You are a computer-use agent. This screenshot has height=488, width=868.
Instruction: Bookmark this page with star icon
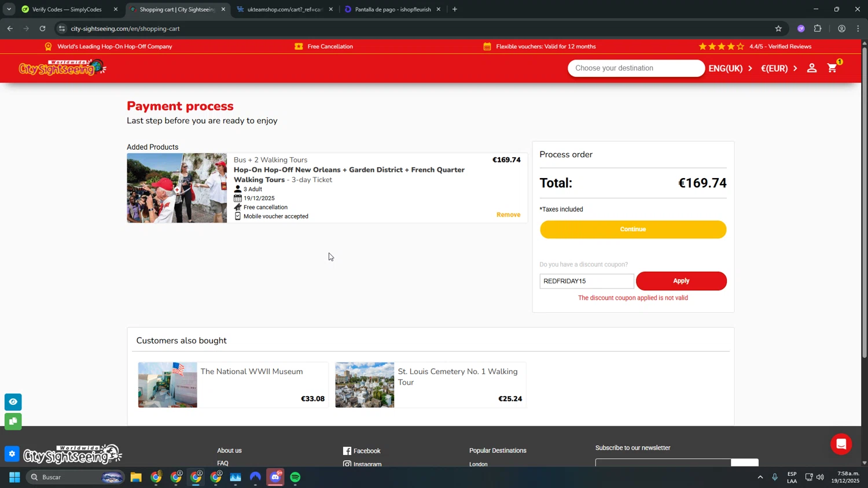(778, 28)
